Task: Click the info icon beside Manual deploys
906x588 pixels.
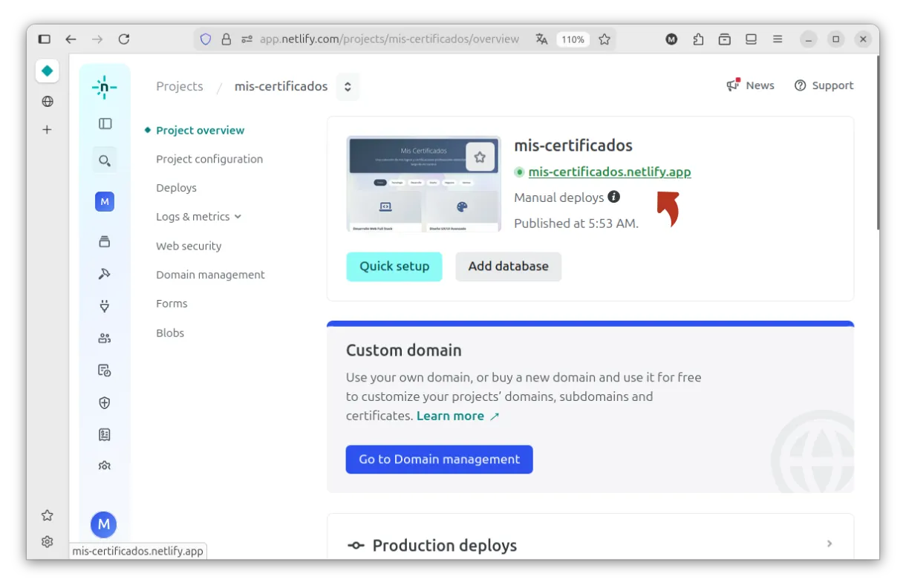Action: click(x=614, y=197)
